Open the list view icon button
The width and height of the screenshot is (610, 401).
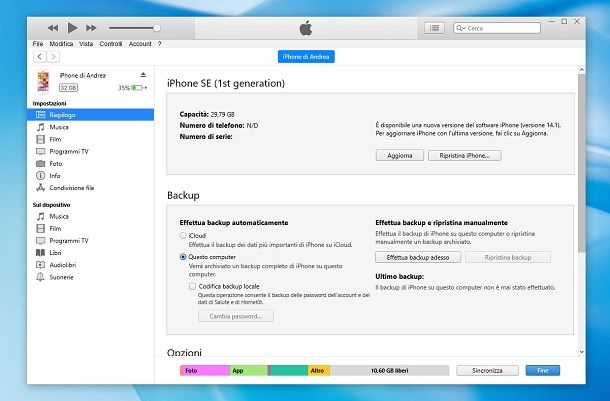434,28
